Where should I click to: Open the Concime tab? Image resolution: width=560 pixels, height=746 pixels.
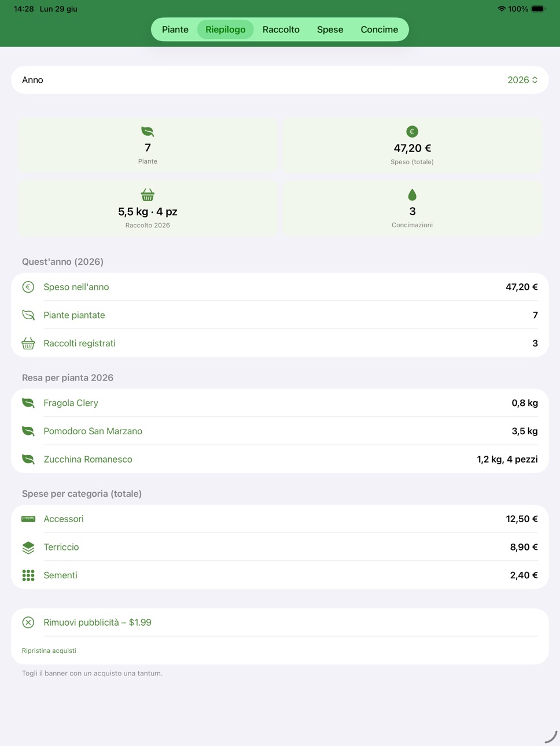tap(379, 29)
